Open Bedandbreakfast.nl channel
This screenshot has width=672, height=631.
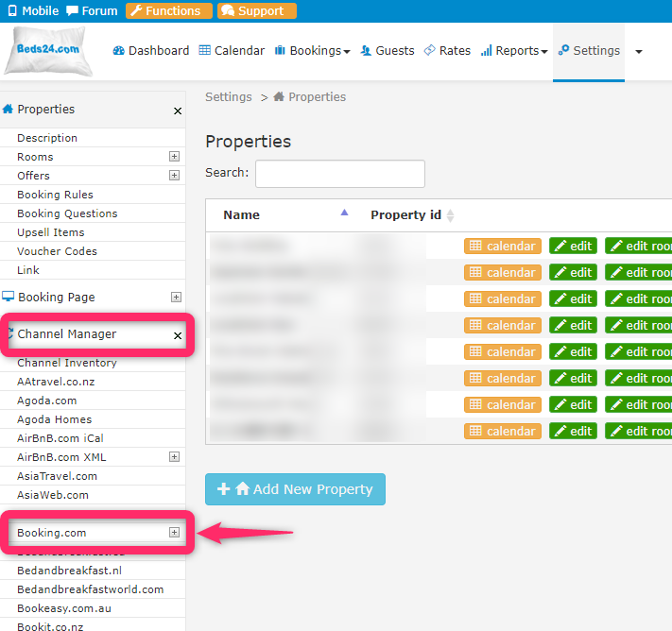point(69,571)
